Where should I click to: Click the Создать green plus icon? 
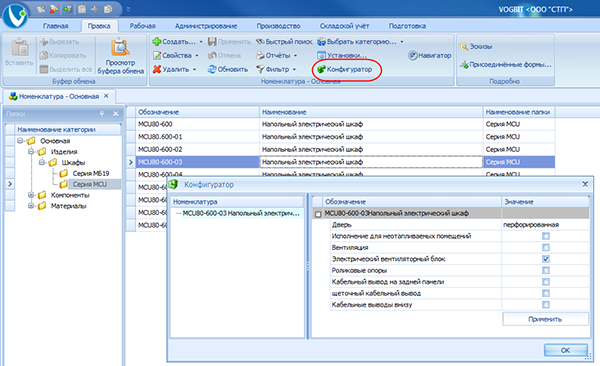157,42
